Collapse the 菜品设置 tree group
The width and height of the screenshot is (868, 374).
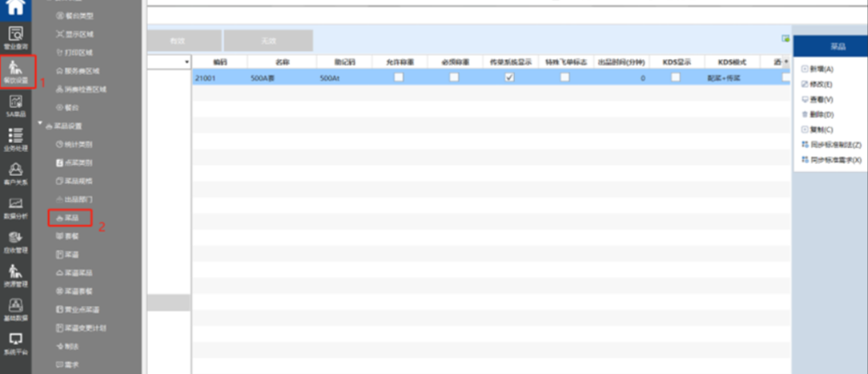40,125
